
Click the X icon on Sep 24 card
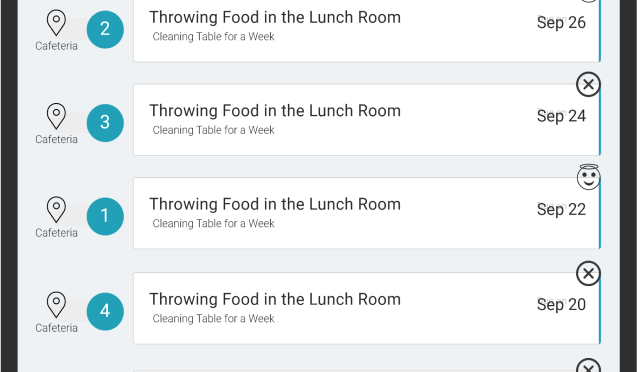click(588, 84)
